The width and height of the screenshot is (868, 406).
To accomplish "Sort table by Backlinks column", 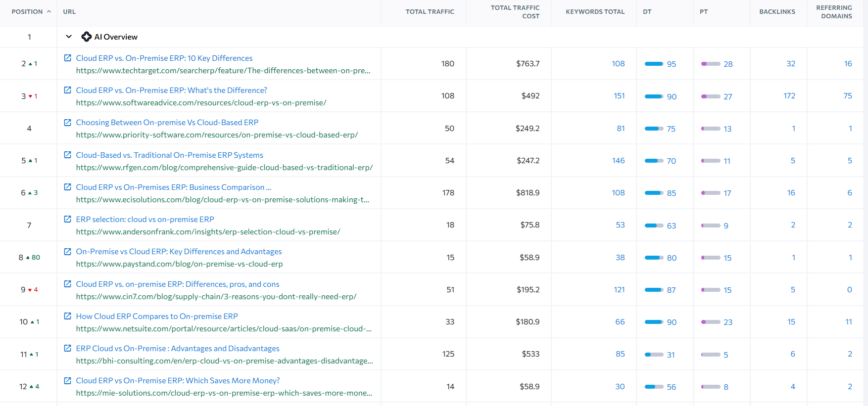I will pos(777,12).
